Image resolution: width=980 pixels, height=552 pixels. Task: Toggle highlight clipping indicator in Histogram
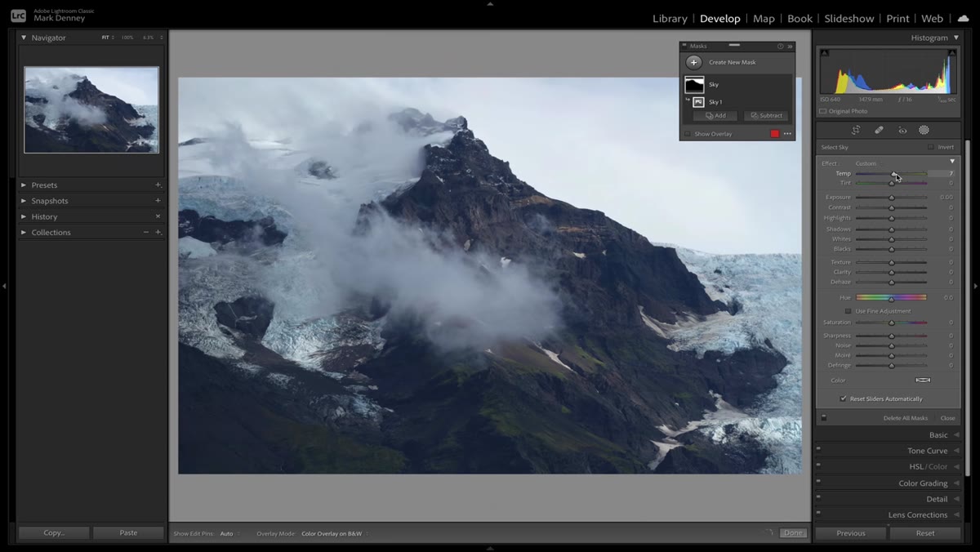click(x=952, y=53)
